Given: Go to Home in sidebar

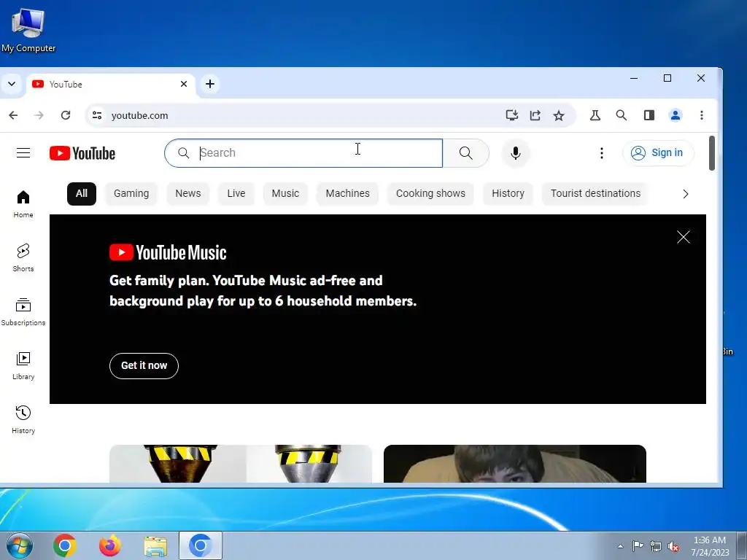Looking at the screenshot, I should click(x=23, y=204).
